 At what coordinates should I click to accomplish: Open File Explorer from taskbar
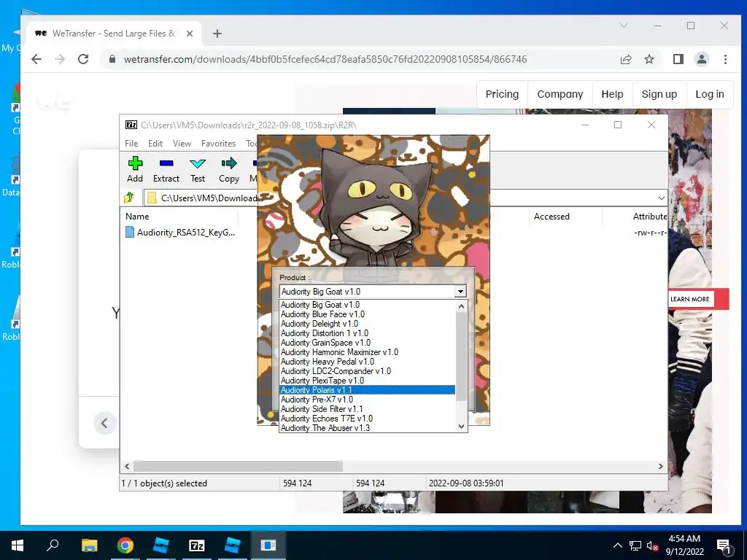click(x=89, y=545)
